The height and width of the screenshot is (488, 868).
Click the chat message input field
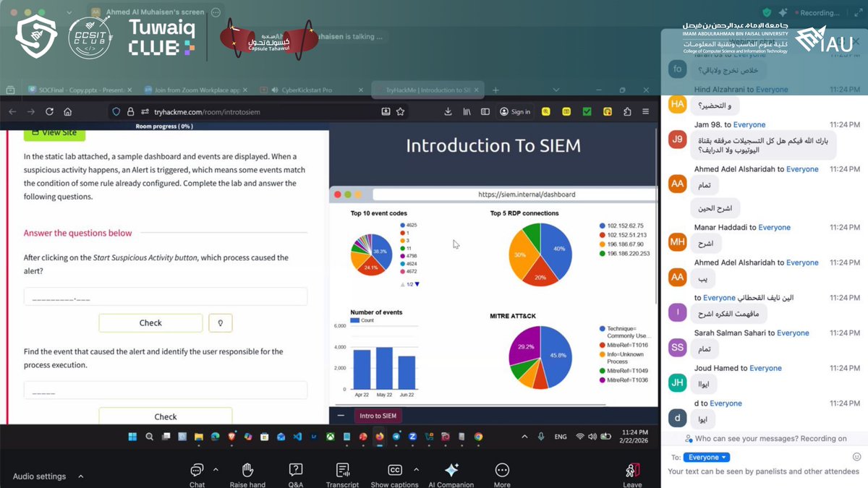point(764,471)
